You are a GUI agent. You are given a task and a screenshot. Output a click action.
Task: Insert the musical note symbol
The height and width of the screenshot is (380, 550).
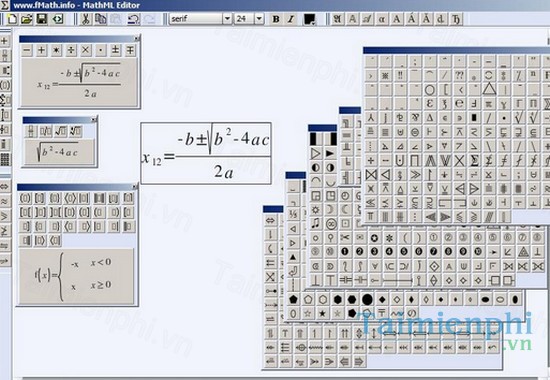coord(316,223)
